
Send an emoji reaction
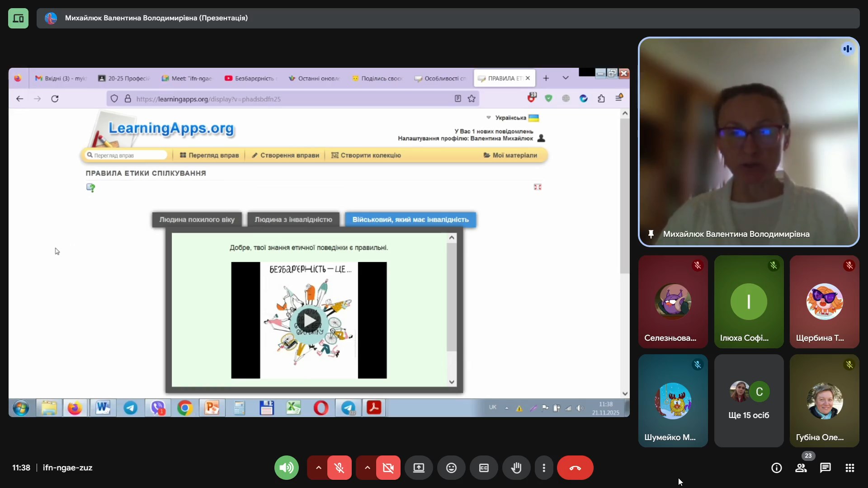451,468
